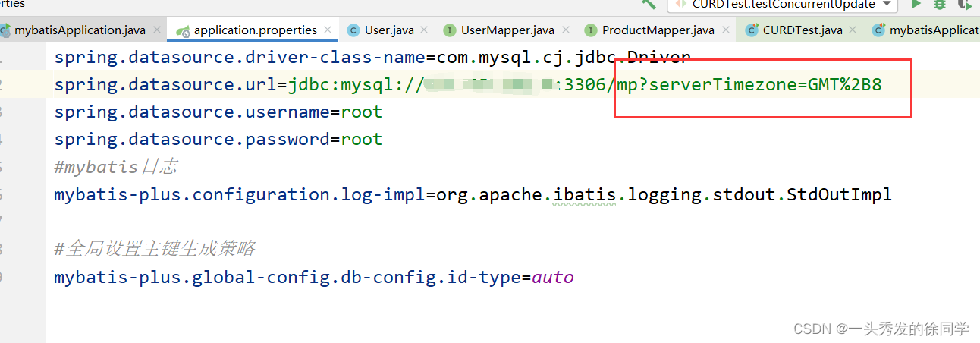Close the UserMapper.java tab

click(565, 30)
